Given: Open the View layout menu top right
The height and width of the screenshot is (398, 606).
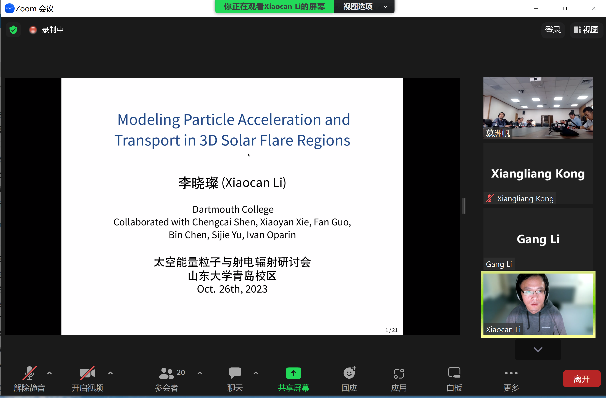Looking at the screenshot, I should [586, 29].
